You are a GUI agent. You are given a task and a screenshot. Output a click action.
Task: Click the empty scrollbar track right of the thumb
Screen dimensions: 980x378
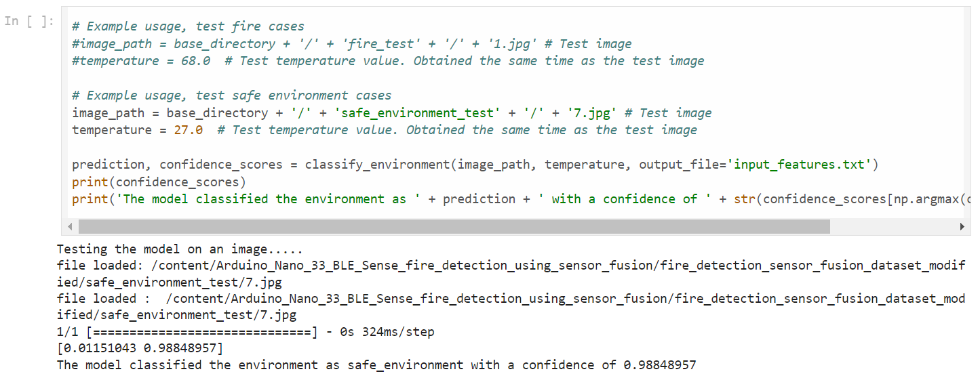tap(893, 226)
